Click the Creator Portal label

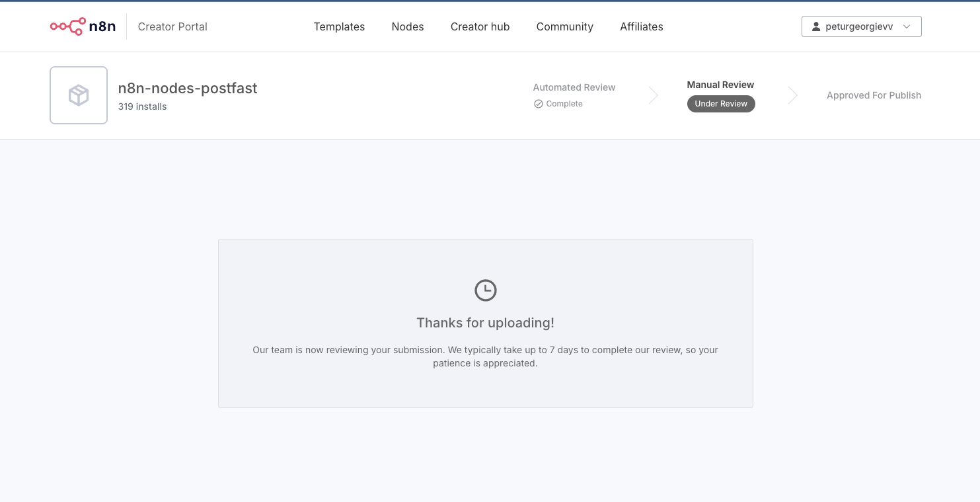pyautogui.click(x=172, y=26)
